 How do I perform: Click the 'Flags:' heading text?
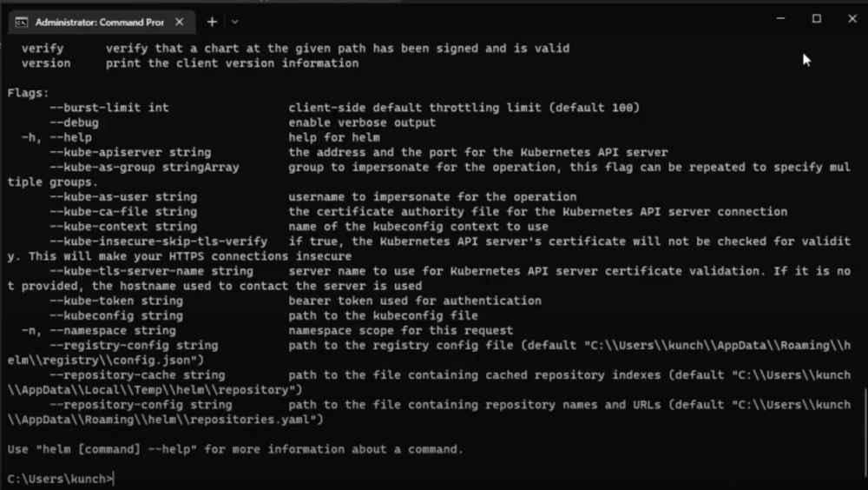click(x=29, y=93)
